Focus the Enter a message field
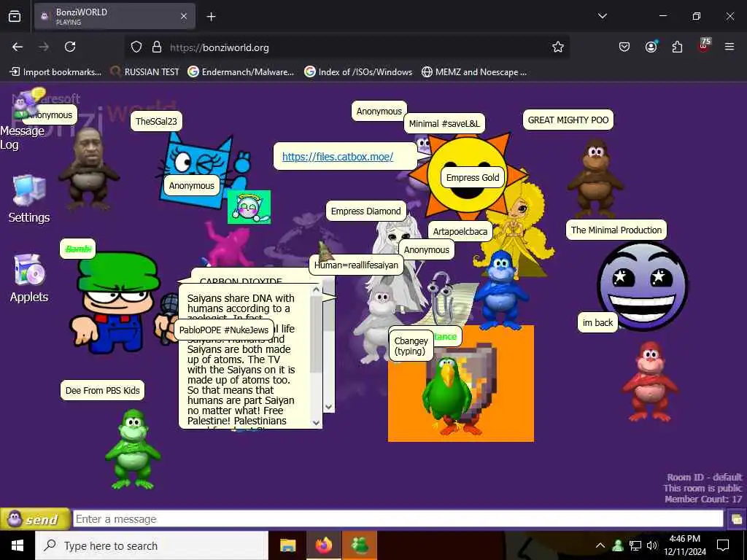The image size is (747, 560). tap(398, 519)
